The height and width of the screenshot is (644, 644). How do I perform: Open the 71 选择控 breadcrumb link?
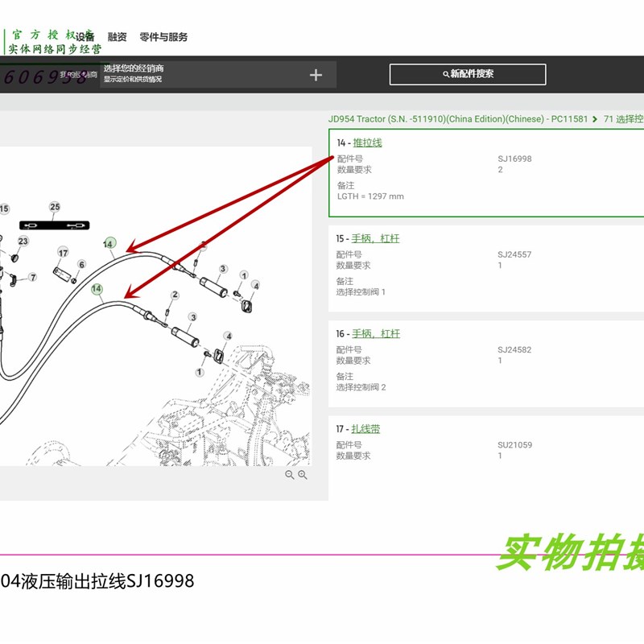(623, 119)
